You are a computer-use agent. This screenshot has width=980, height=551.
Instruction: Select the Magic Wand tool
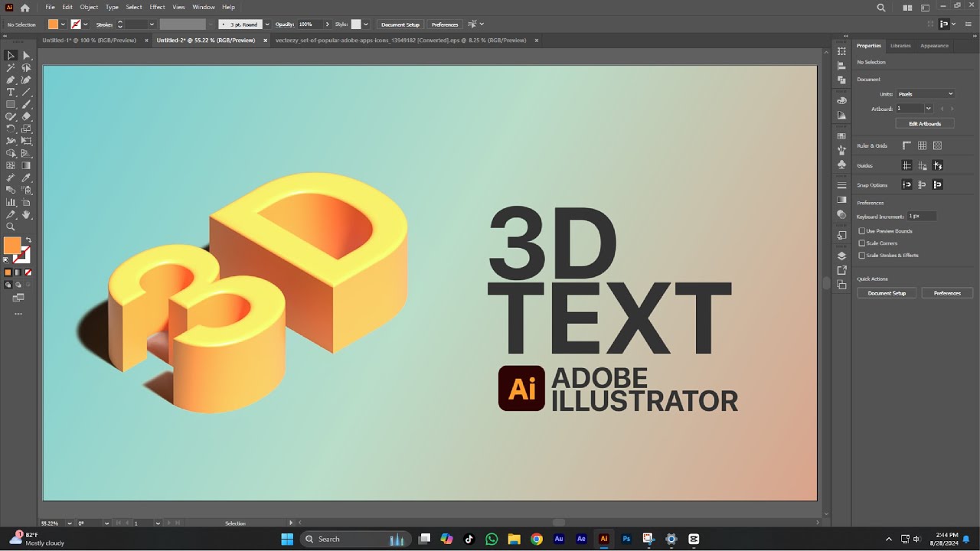tap(11, 67)
